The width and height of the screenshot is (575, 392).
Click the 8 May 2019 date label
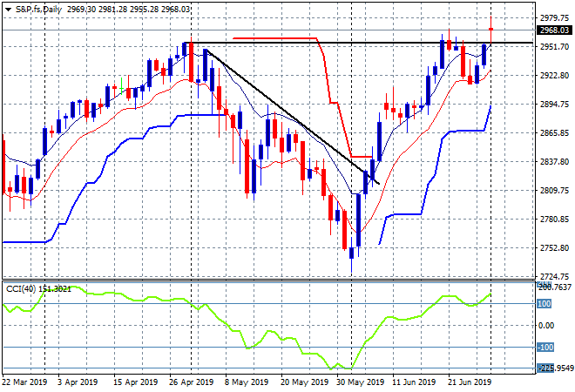(247, 382)
